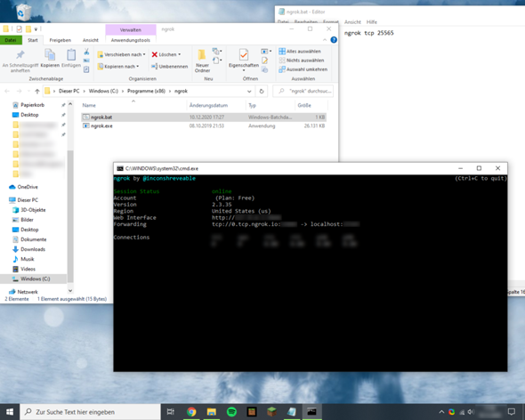Click the up arrow navigation icon
This screenshot has width=525, height=420.
37,91
